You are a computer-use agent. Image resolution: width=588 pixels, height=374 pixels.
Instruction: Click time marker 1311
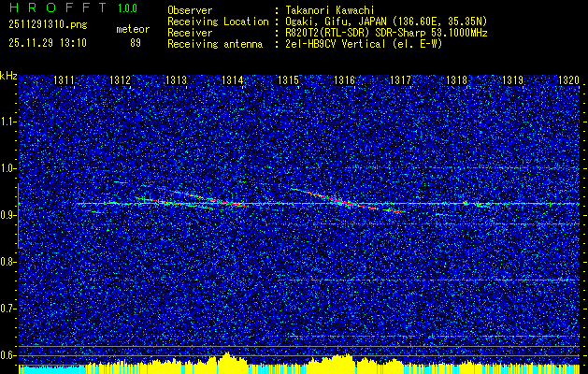[x=64, y=79]
